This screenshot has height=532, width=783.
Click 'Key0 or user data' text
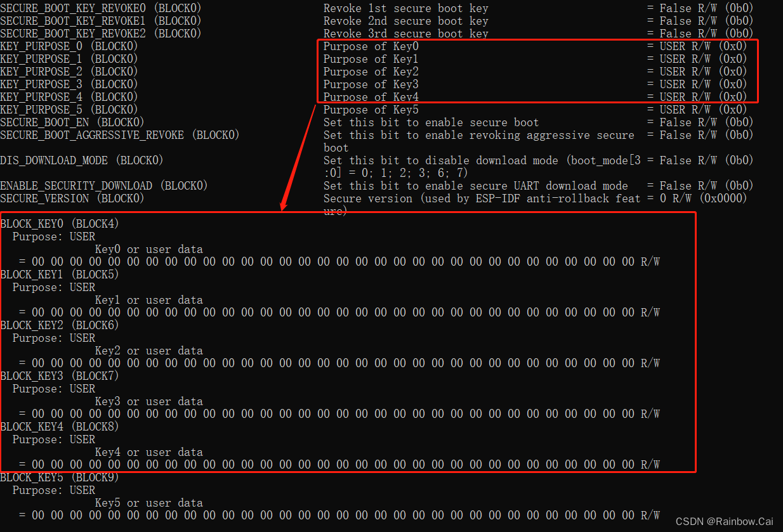coord(149,249)
